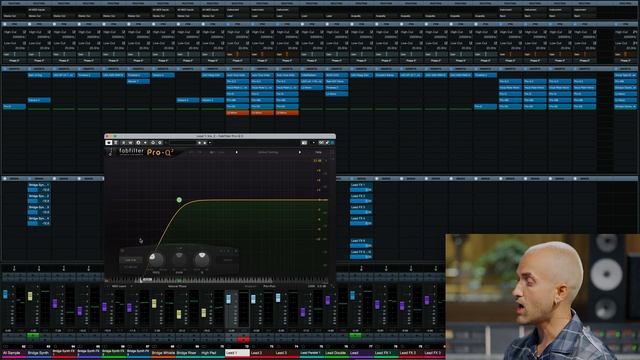Open the Analyzer settings in Pro-Q 2
This screenshot has height=360, width=640.
tap(251, 286)
